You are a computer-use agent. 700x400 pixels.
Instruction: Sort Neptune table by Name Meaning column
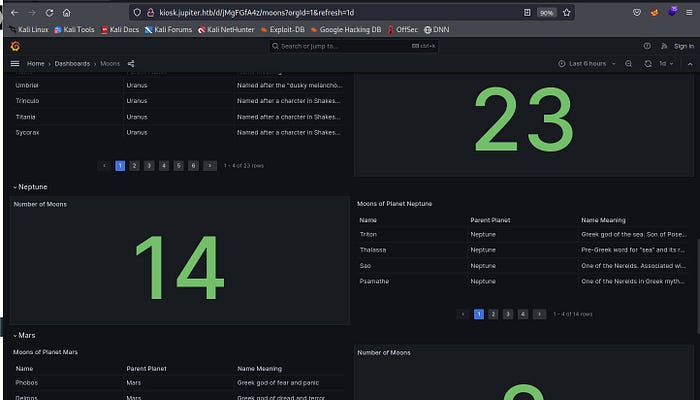[603, 220]
